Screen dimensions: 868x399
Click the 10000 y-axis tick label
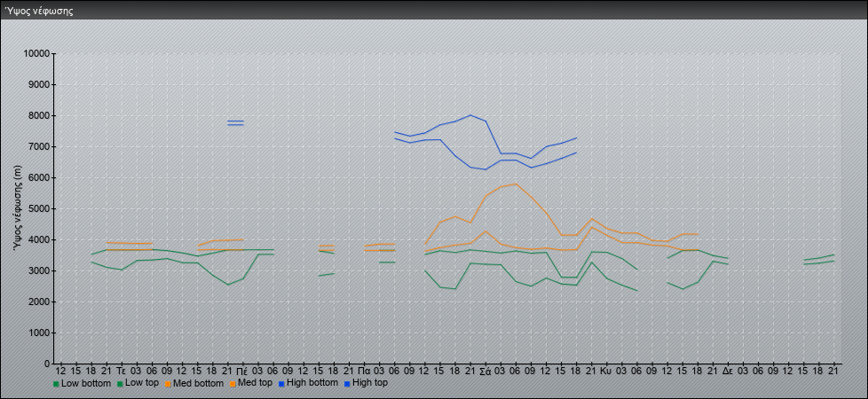pos(37,54)
